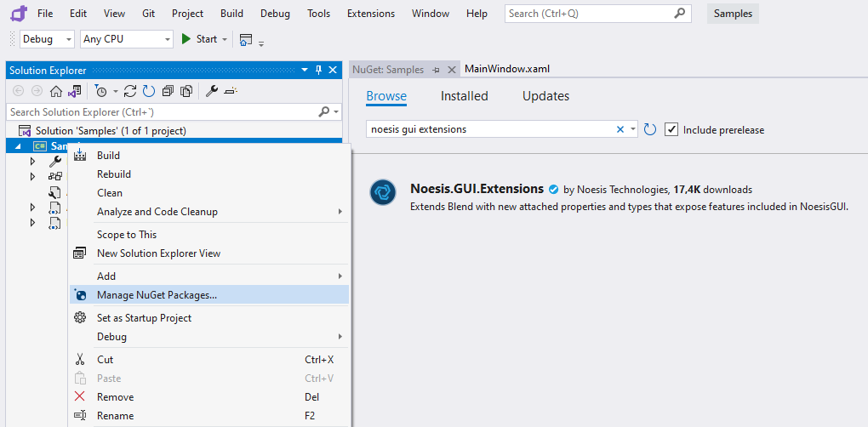Screen dimensions: 868x427
Task: Switch between solutions and folder views icon
Action: coord(75,91)
